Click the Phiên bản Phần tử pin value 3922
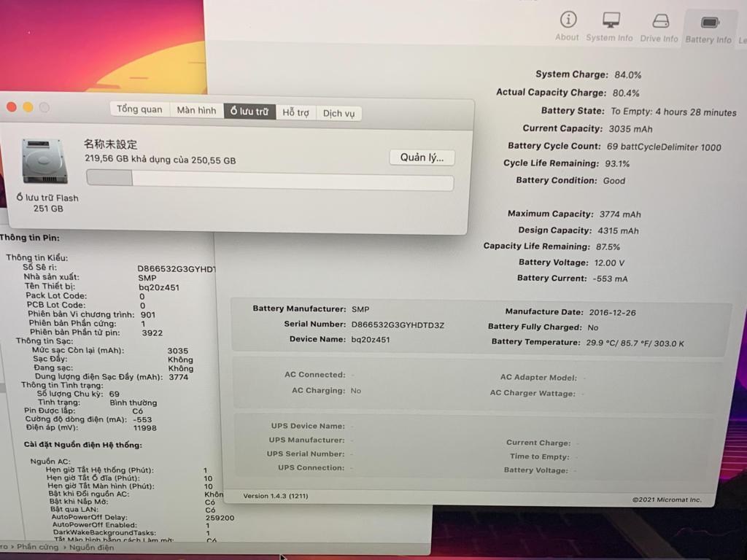 click(x=152, y=332)
